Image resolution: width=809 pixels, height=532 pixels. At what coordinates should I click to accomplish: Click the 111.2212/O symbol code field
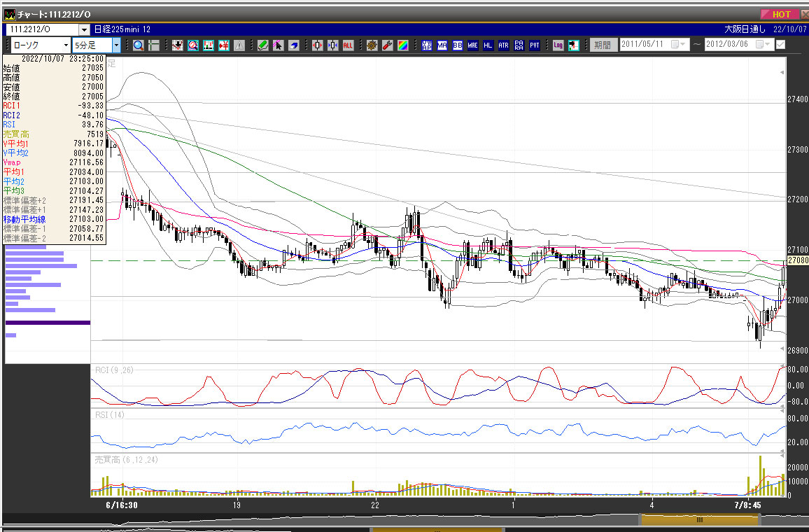click(x=43, y=30)
